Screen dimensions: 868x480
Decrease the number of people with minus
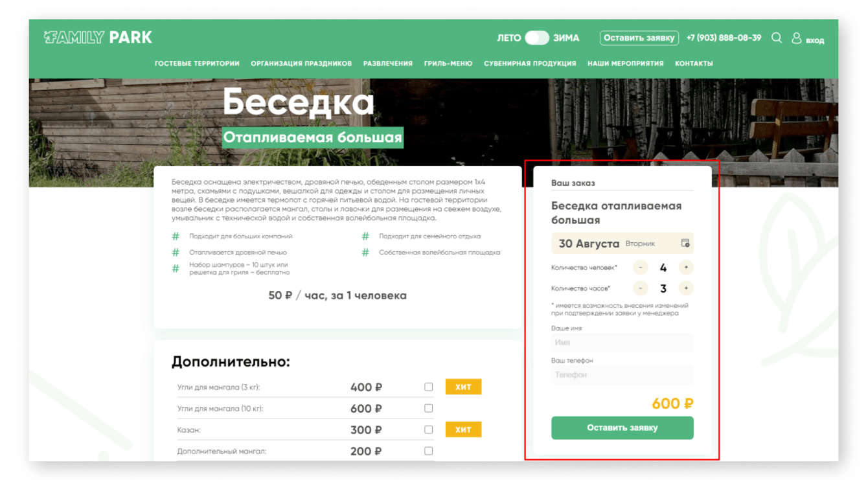point(641,268)
